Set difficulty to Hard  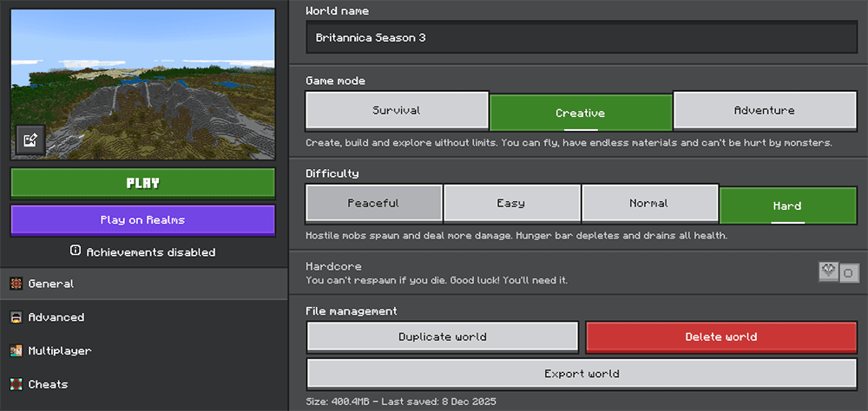tap(788, 205)
